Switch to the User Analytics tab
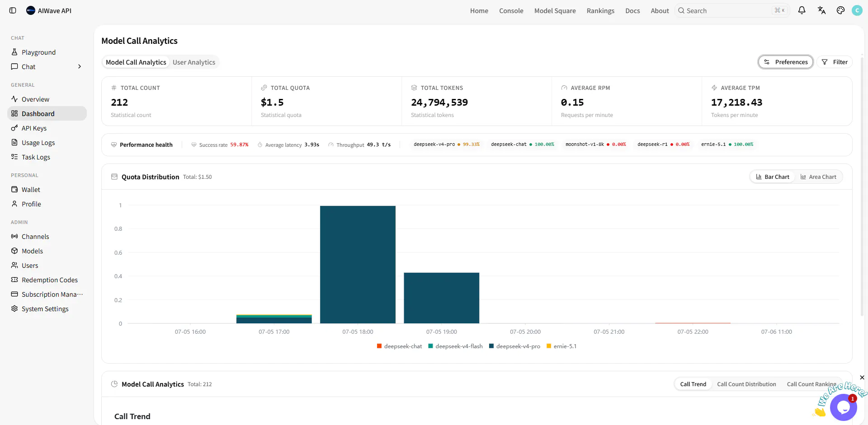This screenshot has height=425, width=868. pyautogui.click(x=194, y=62)
